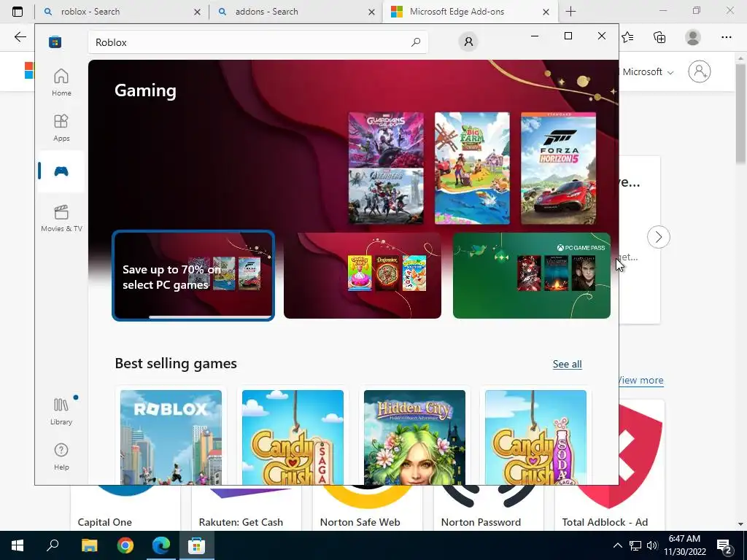Open Edge Collections icon
The height and width of the screenshot is (560, 747).
659,36
